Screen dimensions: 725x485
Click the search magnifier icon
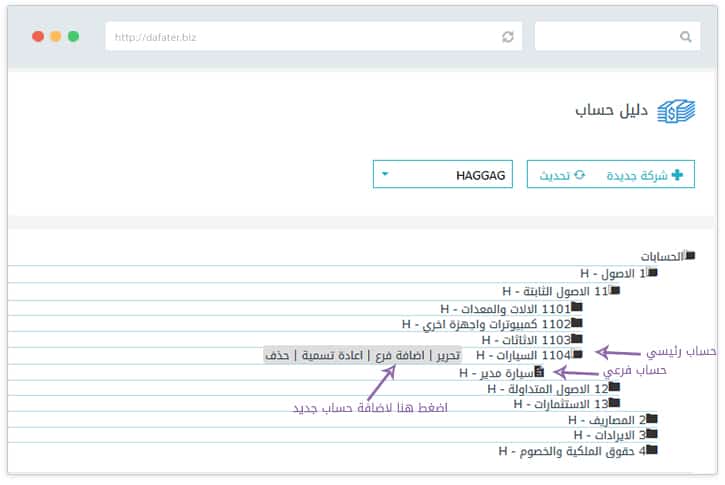[x=685, y=37]
